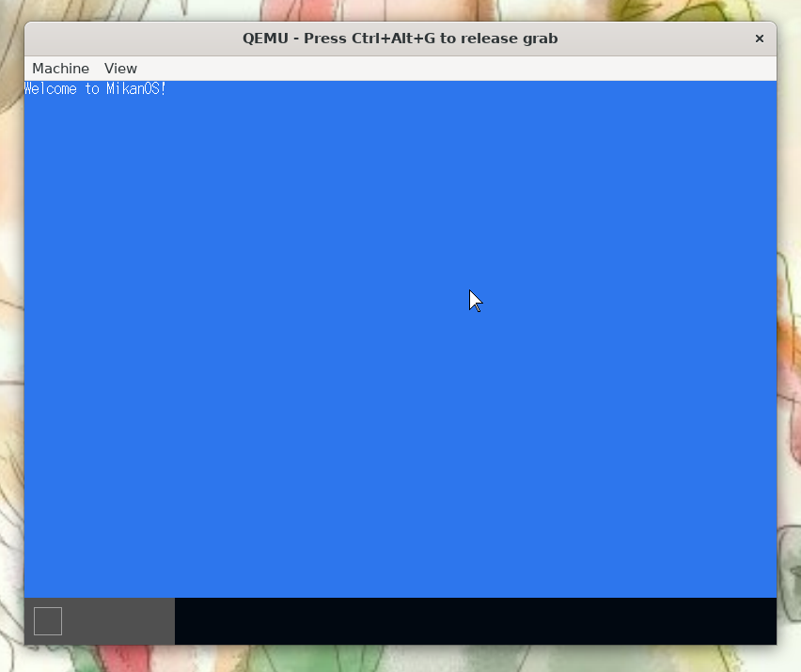Click the white mouse cursor arrow in guest
The image size is (801, 672).
coord(475,301)
